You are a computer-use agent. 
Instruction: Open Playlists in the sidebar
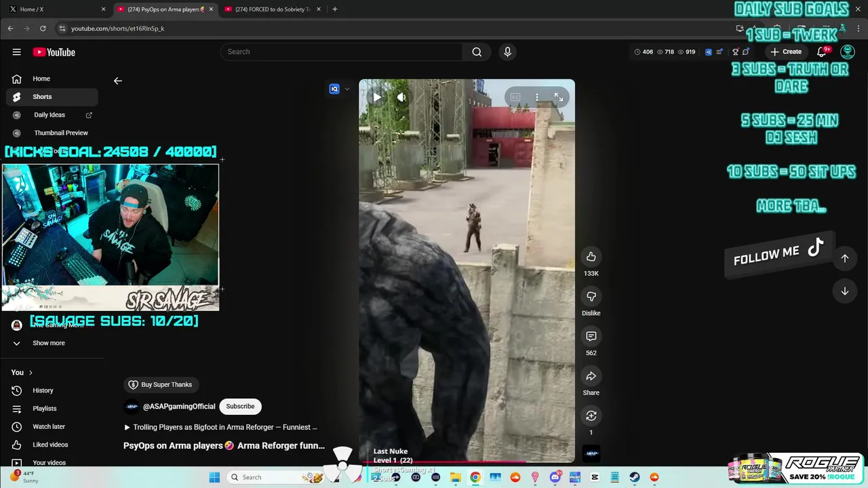click(52, 409)
